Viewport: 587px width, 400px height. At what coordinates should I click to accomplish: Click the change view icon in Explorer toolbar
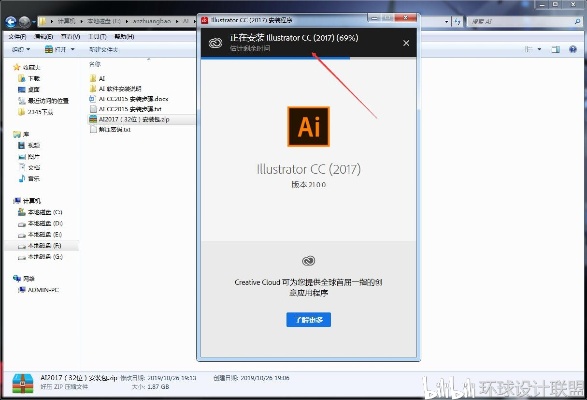pyautogui.click(x=528, y=49)
